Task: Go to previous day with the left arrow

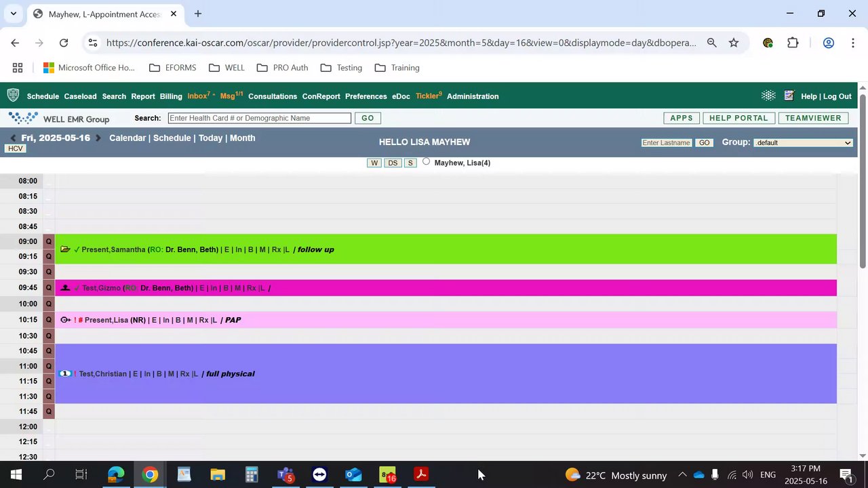Action: (x=13, y=138)
